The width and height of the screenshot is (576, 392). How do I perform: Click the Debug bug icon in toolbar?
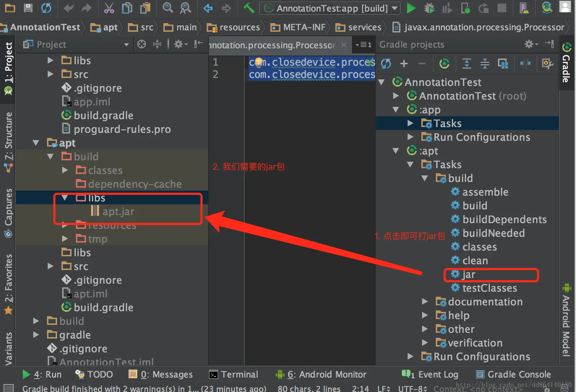click(x=429, y=8)
